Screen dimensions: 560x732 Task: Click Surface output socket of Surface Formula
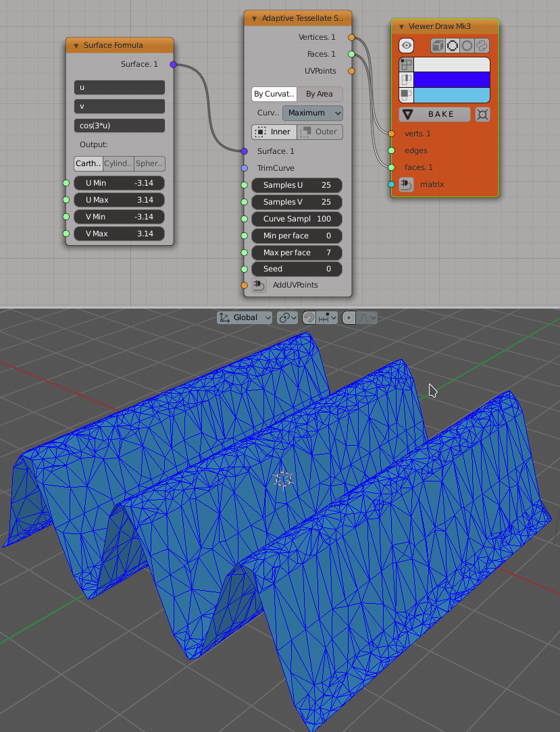174,64
